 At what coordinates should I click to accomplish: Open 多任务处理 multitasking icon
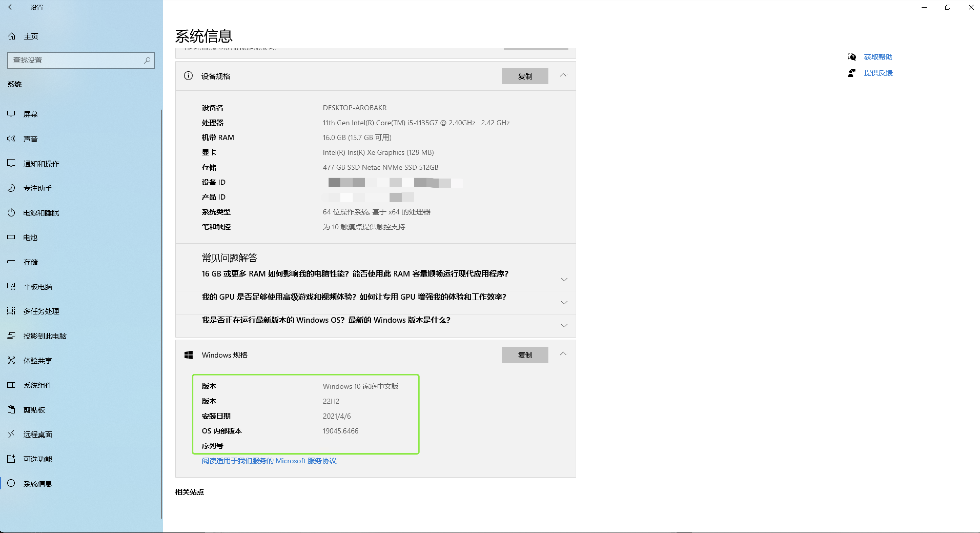(x=12, y=311)
